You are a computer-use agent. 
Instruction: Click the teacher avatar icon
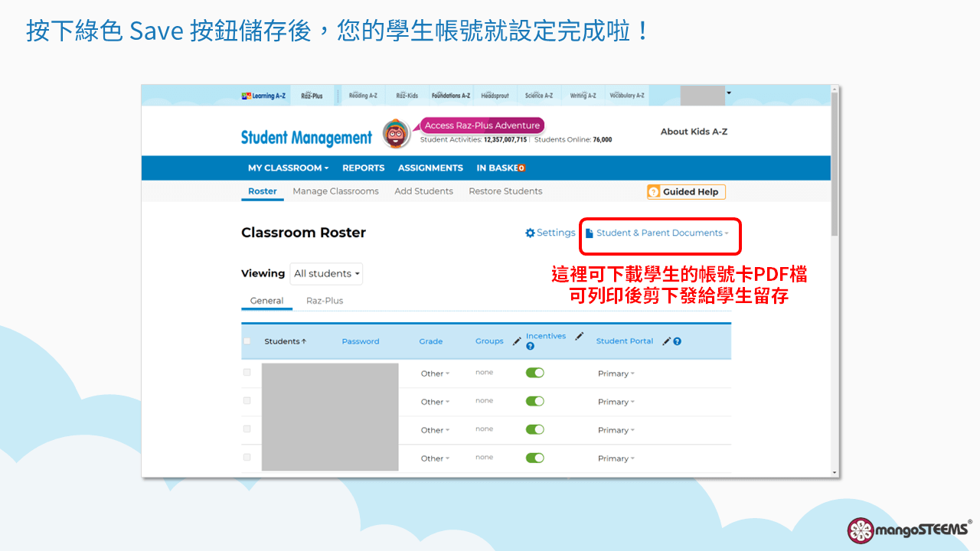397,134
